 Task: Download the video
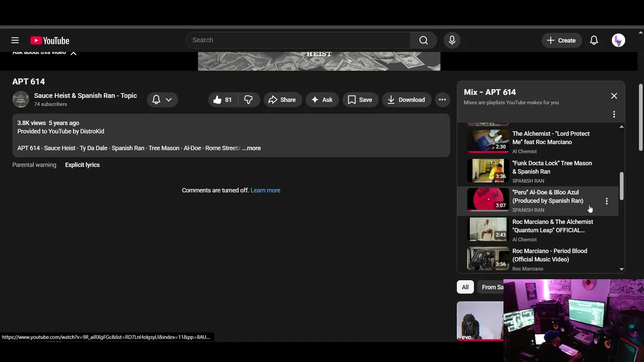[406, 100]
